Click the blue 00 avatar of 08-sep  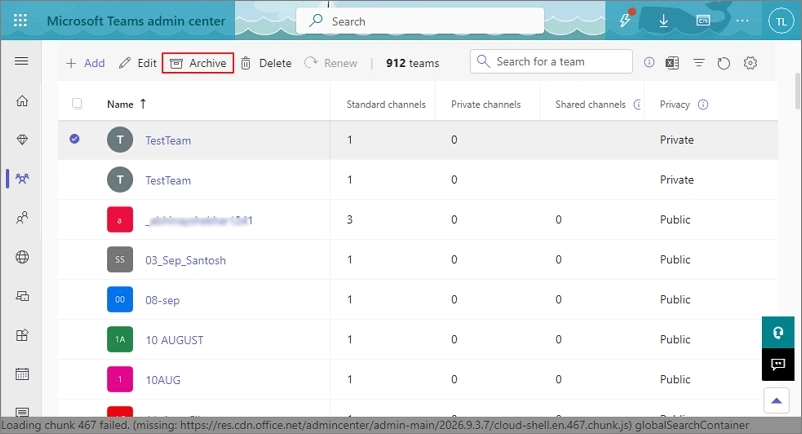[120, 299]
